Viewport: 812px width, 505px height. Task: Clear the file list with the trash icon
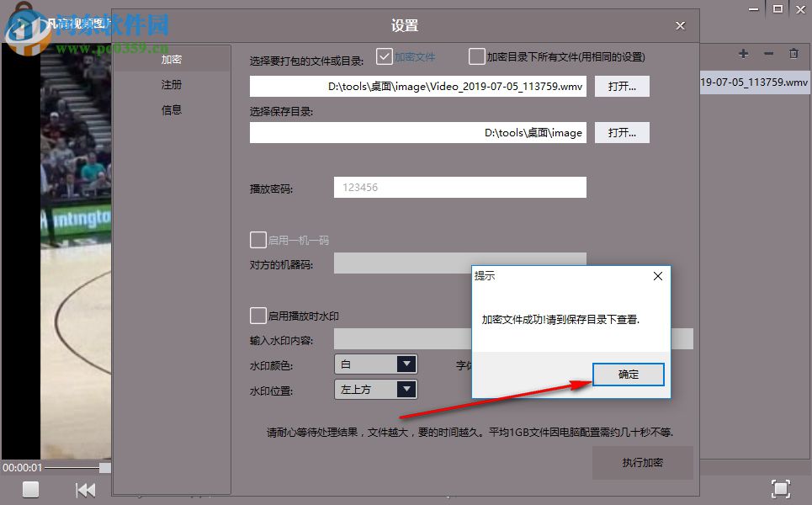(x=793, y=53)
